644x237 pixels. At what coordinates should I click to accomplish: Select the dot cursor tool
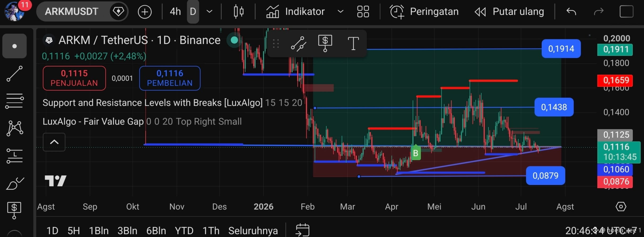pos(15,46)
